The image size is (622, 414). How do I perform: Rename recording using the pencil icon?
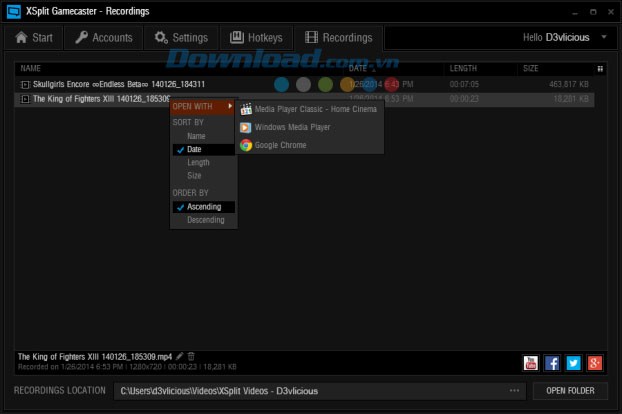(x=179, y=356)
